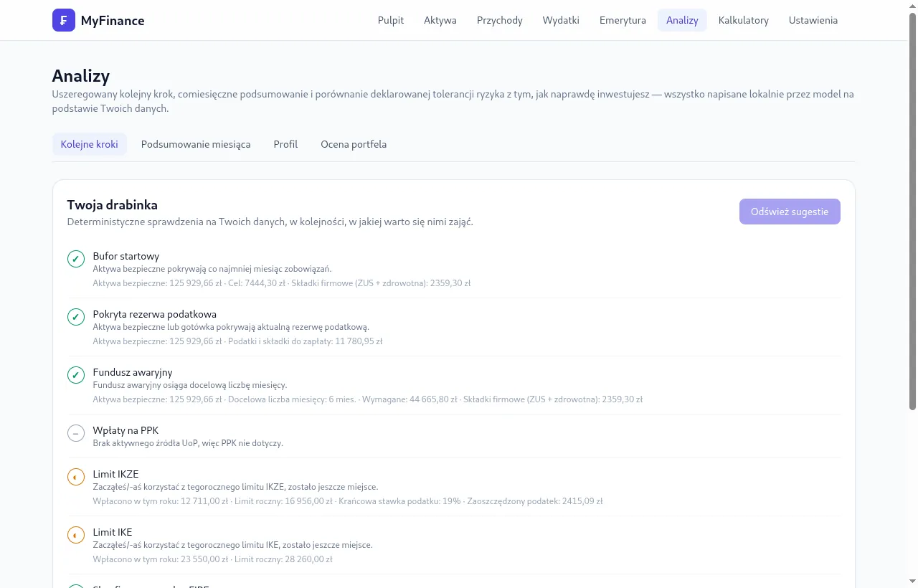Screen dimensions: 918x588
Task: Click the Odśwież sugestie button
Action: 790,212
